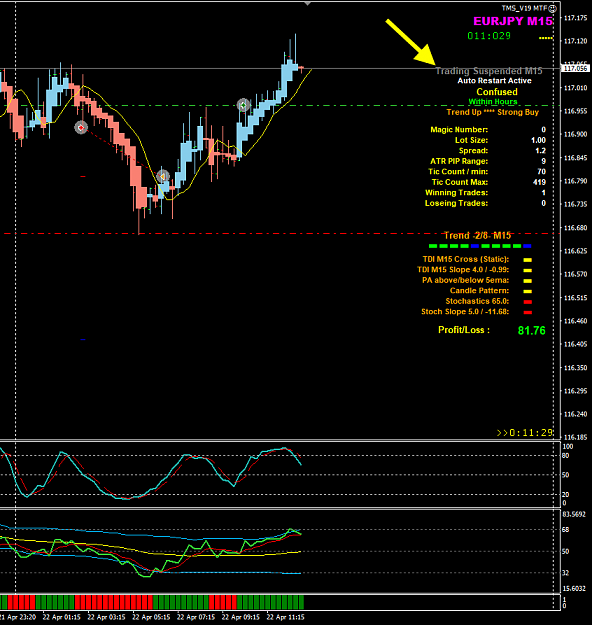Click yellow swatch beside Candle Pattern
The height and width of the screenshot is (625, 592).
tap(527, 291)
